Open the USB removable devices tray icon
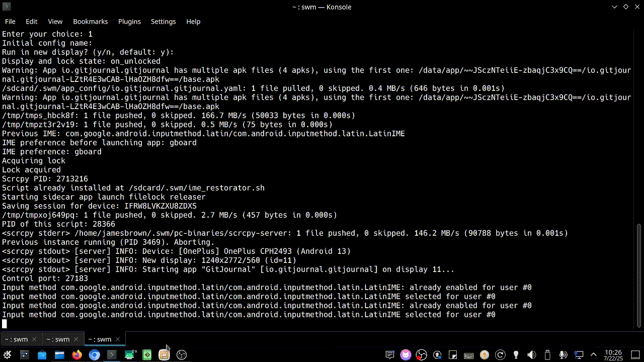The width and height of the screenshot is (644, 362). coord(547,355)
